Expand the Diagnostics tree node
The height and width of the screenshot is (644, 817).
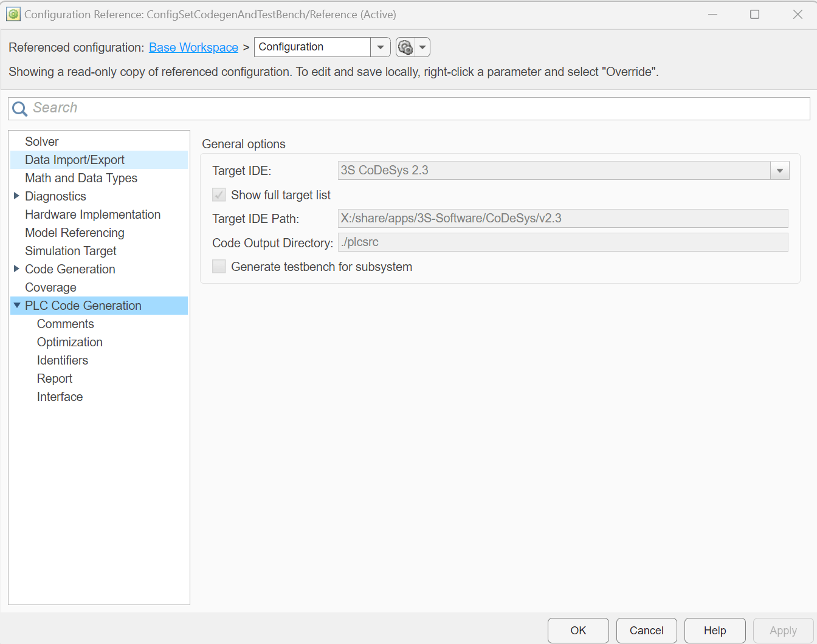point(16,196)
